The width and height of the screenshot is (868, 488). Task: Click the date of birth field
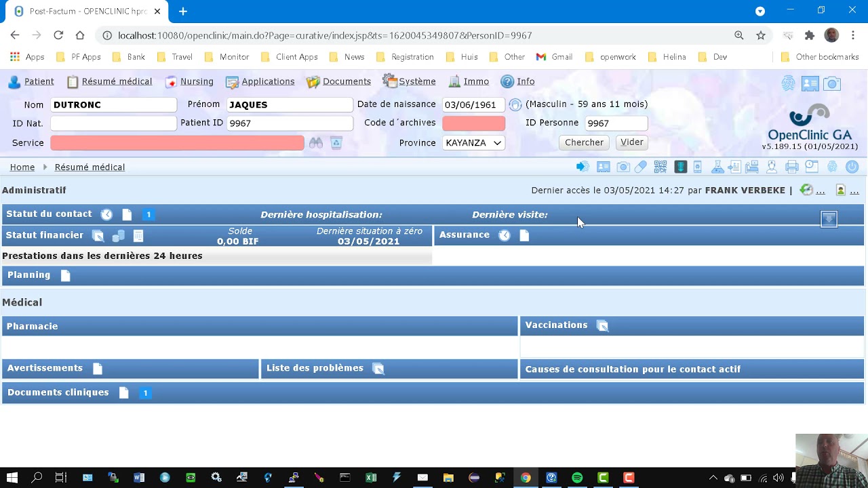[x=473, y=104]
